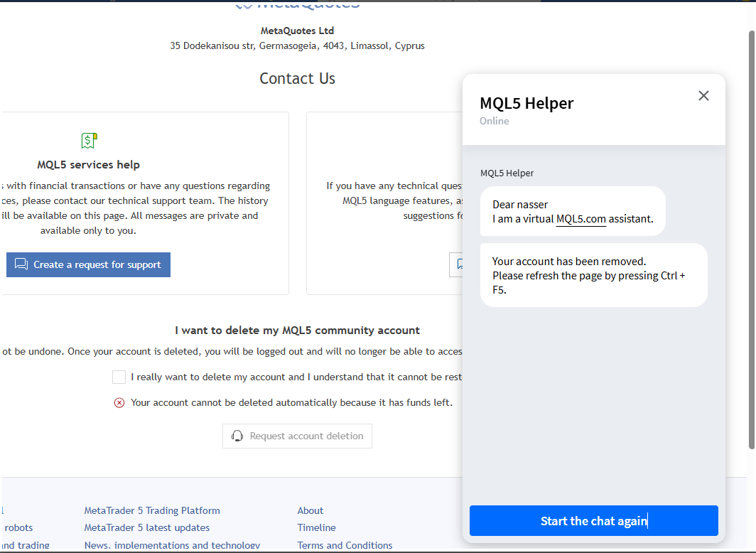This screenshot has width=756, height=553.
Task: Open 'News, implementations and technology' footer link
Action: [172, 545]
